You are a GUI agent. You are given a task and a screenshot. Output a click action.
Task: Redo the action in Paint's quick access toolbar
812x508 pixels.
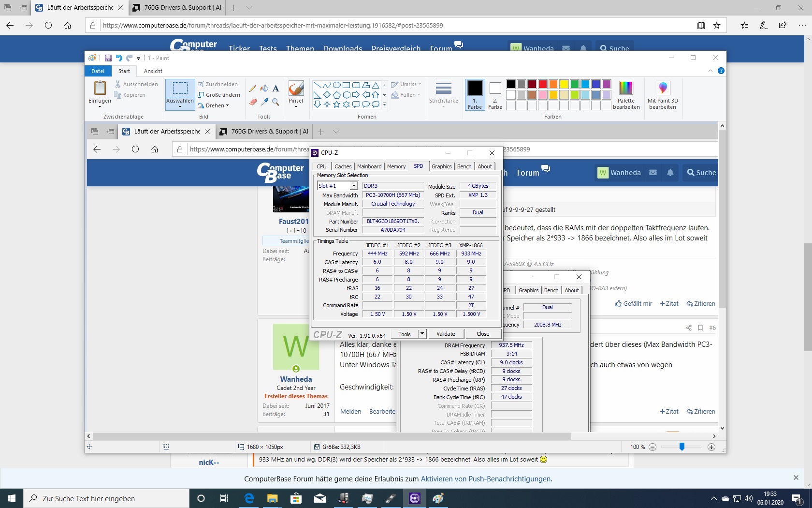click(129, 58)
